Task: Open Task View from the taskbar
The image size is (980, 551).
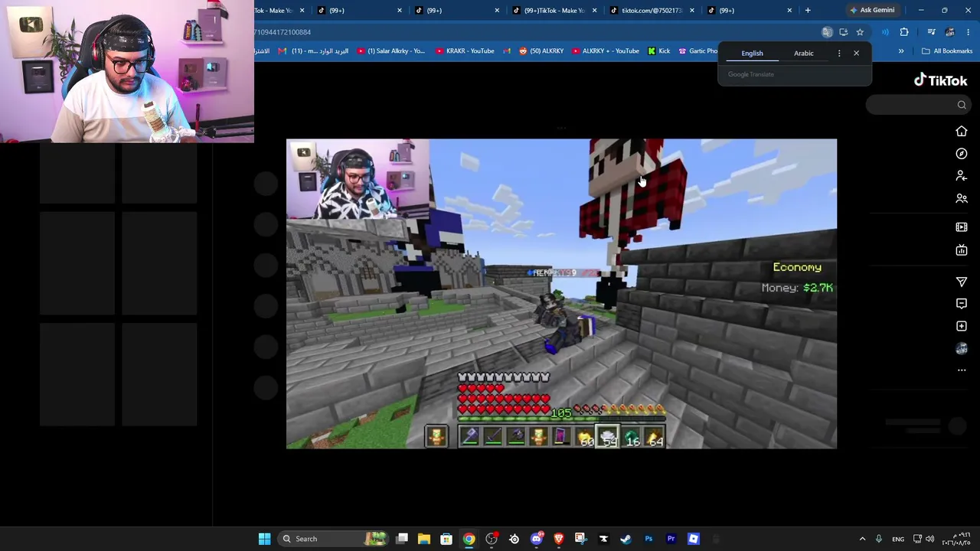Action: tap(402, 539)
